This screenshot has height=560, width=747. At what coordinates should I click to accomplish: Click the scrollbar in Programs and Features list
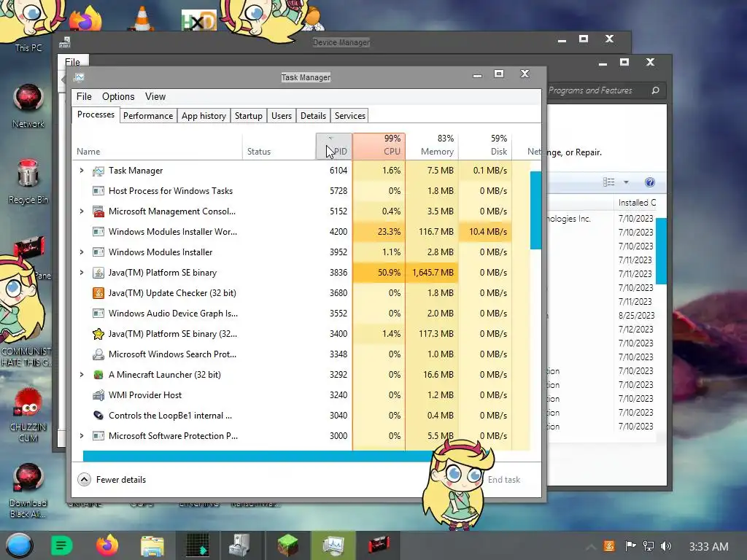click(661, 251)
